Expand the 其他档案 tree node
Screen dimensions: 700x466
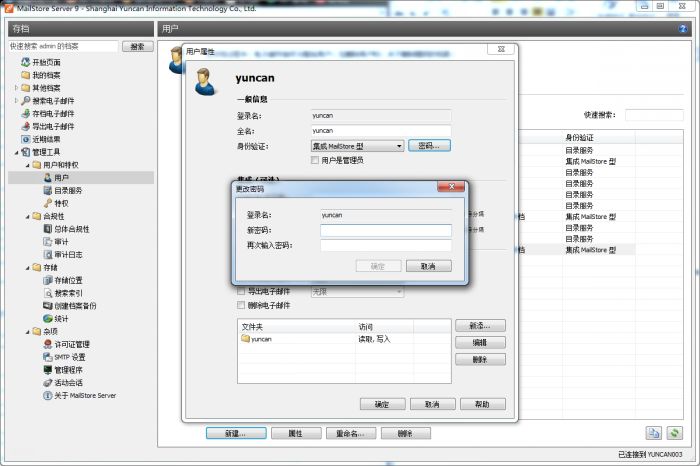coord(17,88)
